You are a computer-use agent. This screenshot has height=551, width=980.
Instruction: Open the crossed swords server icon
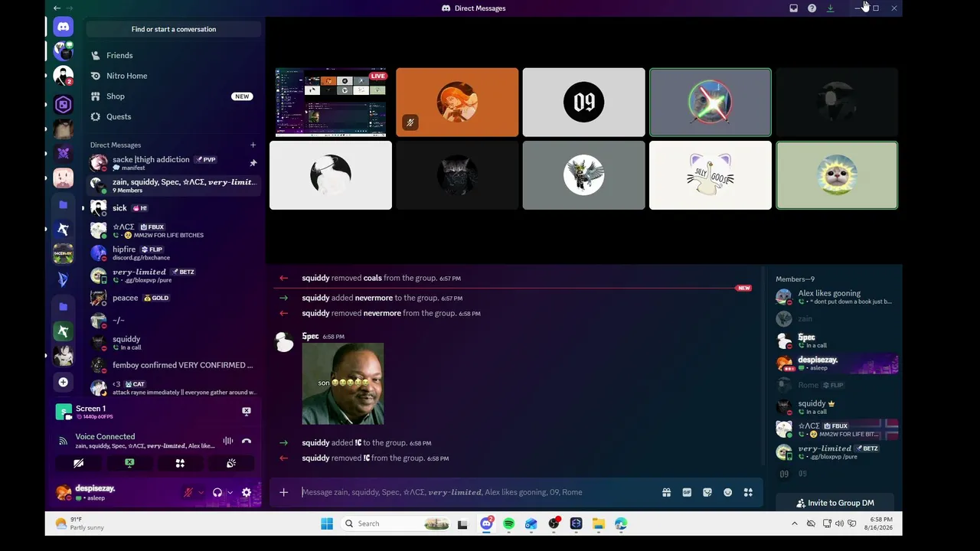point(64,153)
